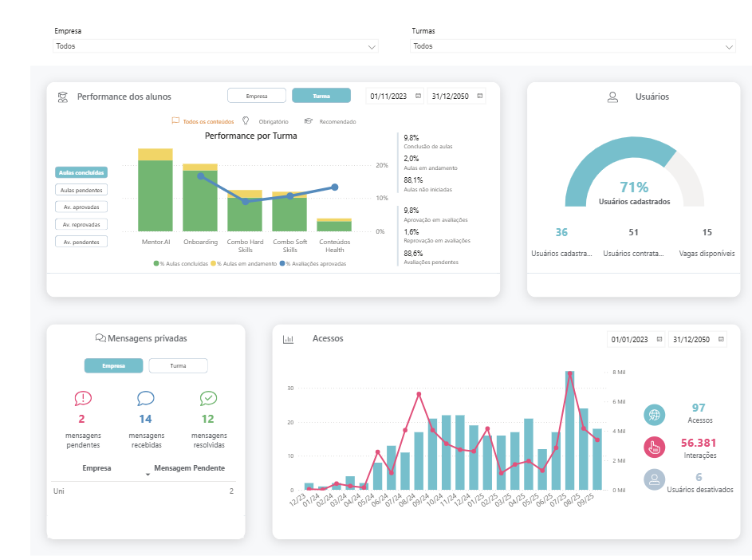
Task: Click the Av. reprovadas filter button
Action: (81, 223)
